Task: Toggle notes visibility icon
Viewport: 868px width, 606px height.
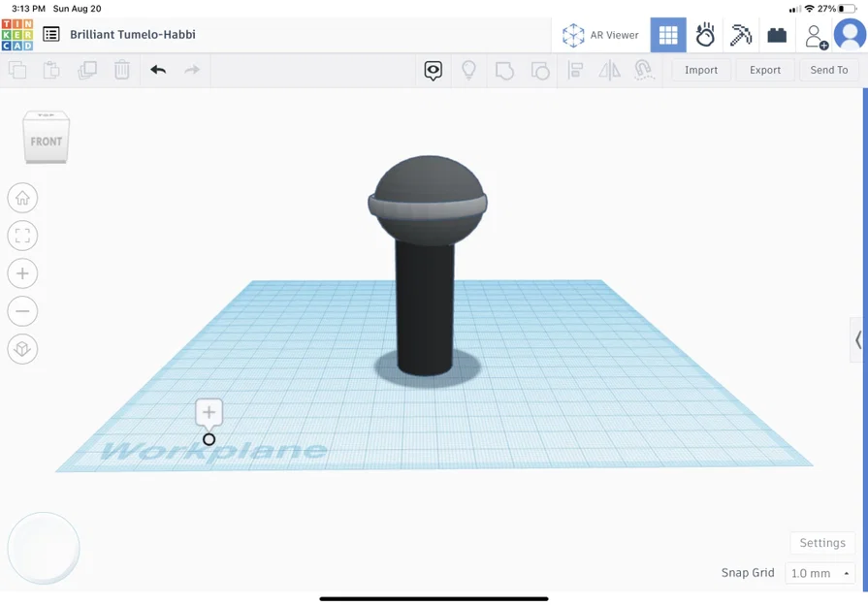Action: click(433, 70)
